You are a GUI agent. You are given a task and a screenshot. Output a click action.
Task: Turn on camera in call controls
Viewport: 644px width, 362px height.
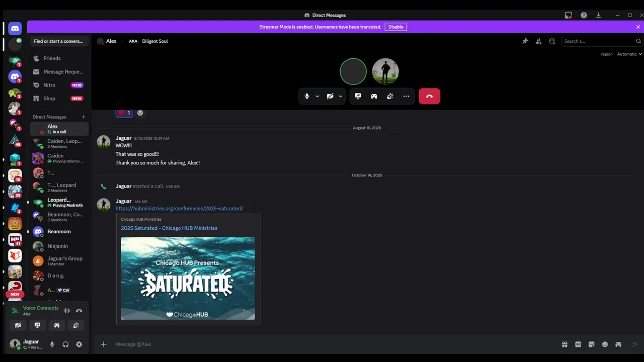point(330,96)
